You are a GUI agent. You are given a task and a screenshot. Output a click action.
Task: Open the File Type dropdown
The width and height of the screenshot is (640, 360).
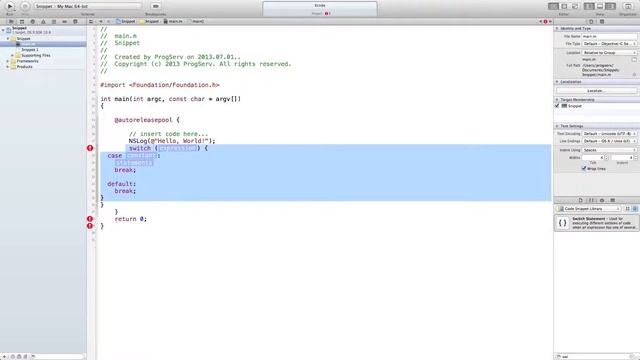pyautogui.click(x=609, y=44)
